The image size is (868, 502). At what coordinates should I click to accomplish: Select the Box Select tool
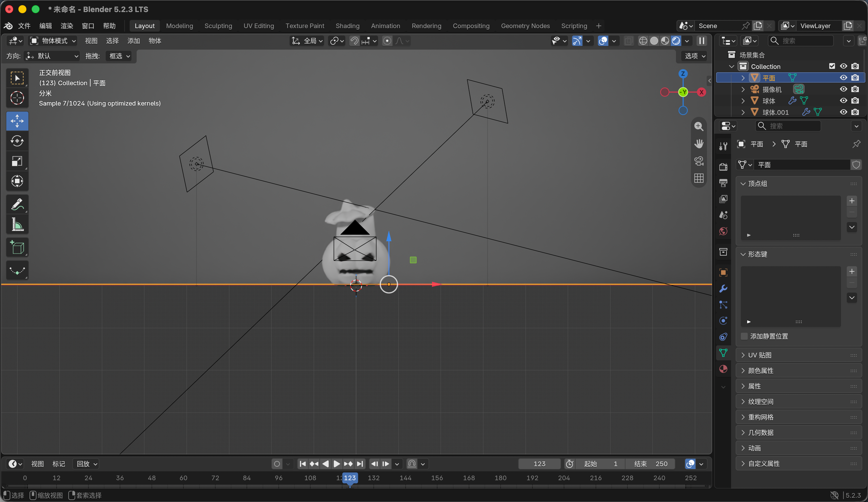pyautogui.click(x=17, y=78)
